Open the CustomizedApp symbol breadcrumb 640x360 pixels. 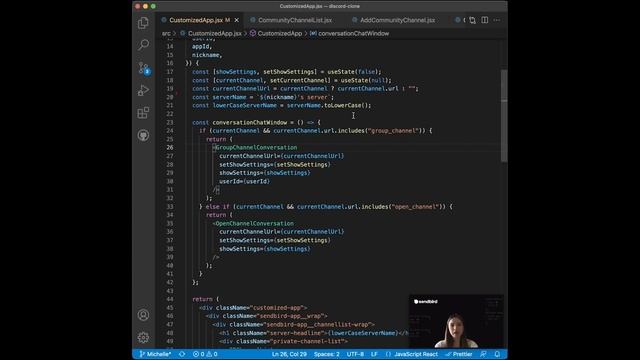tap(276, 33)
